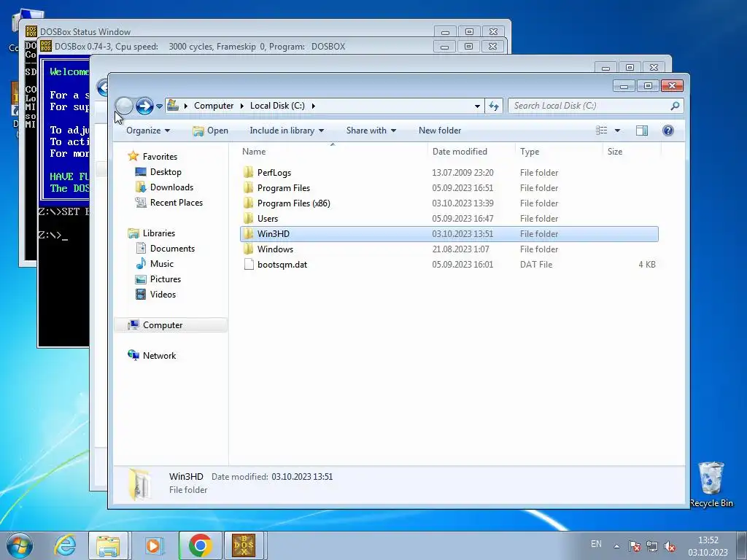Select Computer in navigation pane
Viewport: 747px width, 560px height.
[163, 325]
